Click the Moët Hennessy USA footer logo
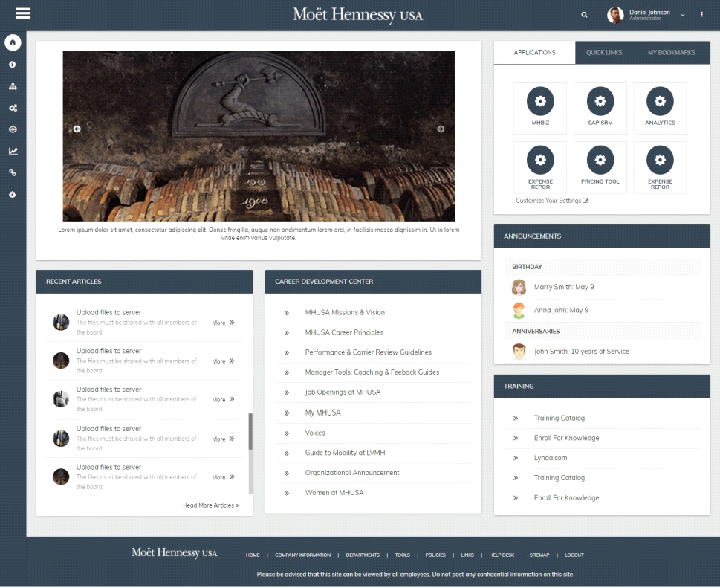720x588 pixels. pos(175,552)
